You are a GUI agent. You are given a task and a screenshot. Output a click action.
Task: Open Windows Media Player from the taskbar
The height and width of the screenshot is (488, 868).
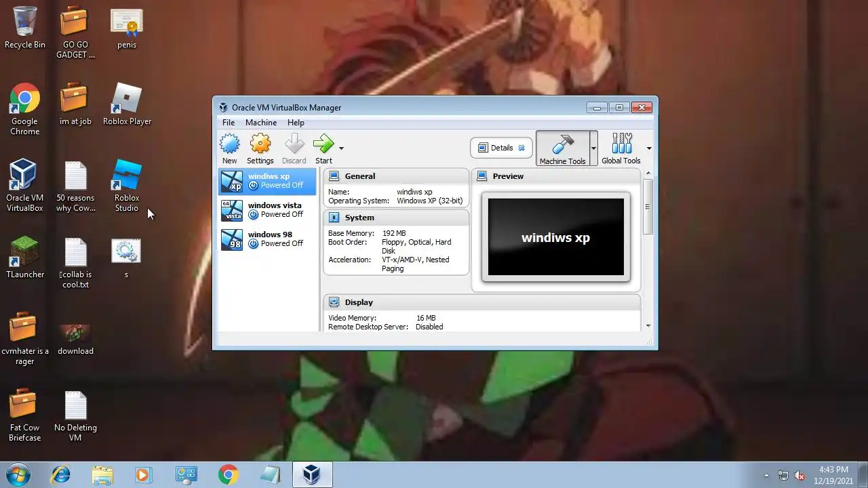point(143,475)
